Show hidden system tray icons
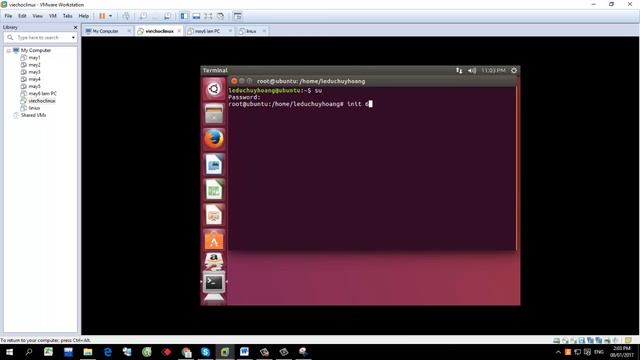 click(x=558, y=352)
